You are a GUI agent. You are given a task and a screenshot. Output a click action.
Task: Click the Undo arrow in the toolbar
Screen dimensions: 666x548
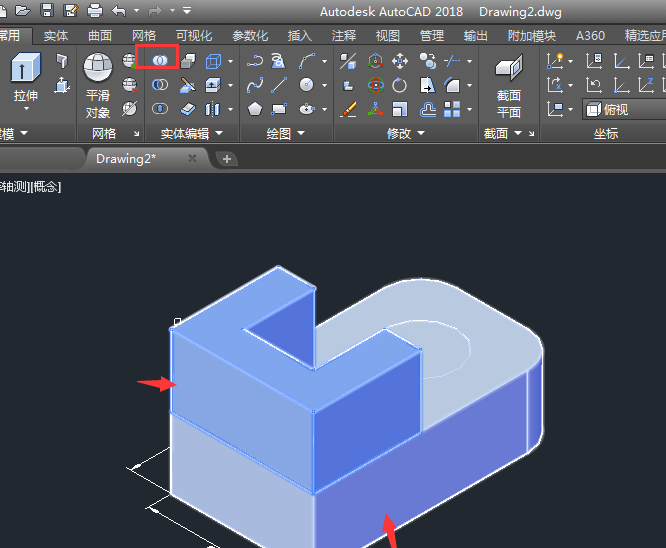tap(119, 11)
